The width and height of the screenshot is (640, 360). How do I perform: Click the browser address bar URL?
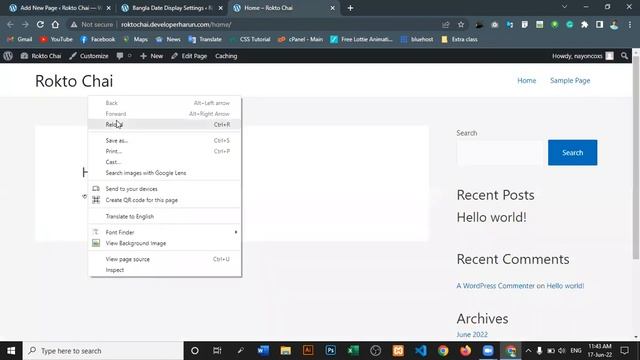pos(176,24)
